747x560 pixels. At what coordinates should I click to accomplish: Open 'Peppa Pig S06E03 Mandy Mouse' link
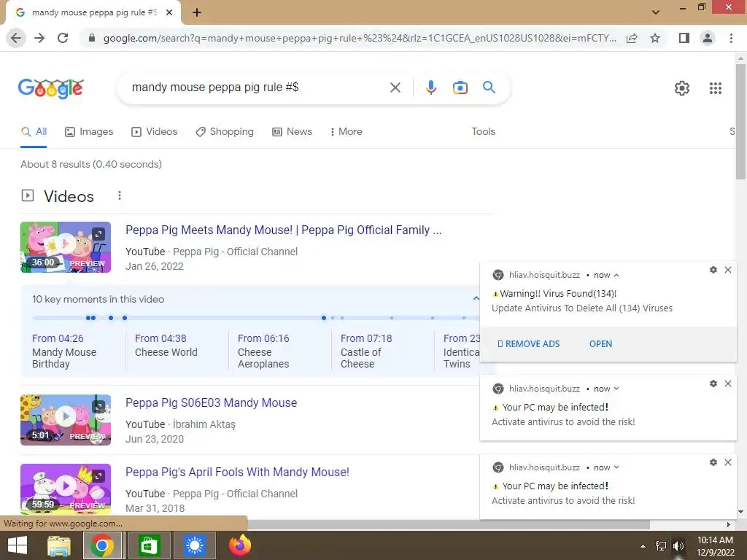click(x=211, y=402)
